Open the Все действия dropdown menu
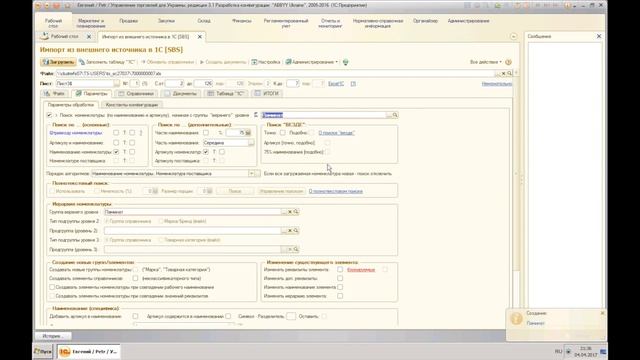This screenshot has width=640, height=360. coord(485,62)
